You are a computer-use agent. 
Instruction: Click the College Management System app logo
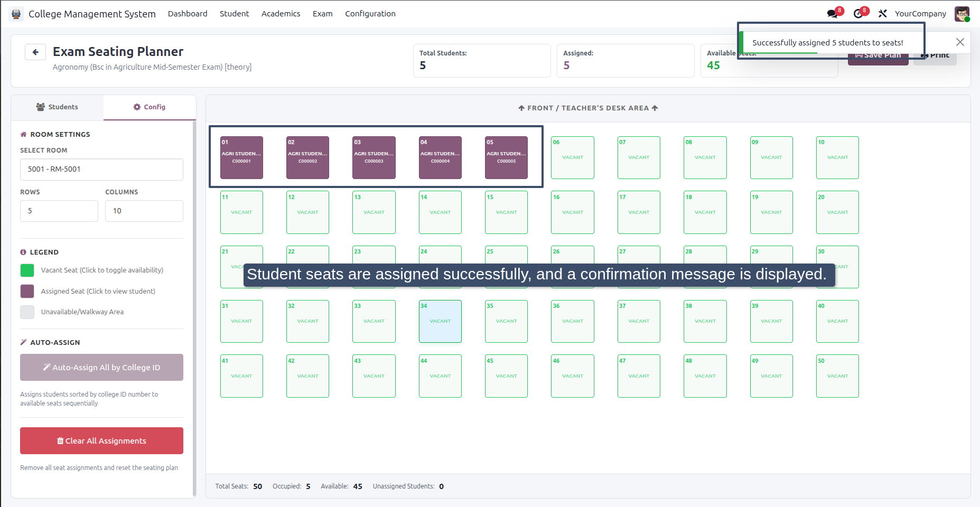(x=16, y=14)
